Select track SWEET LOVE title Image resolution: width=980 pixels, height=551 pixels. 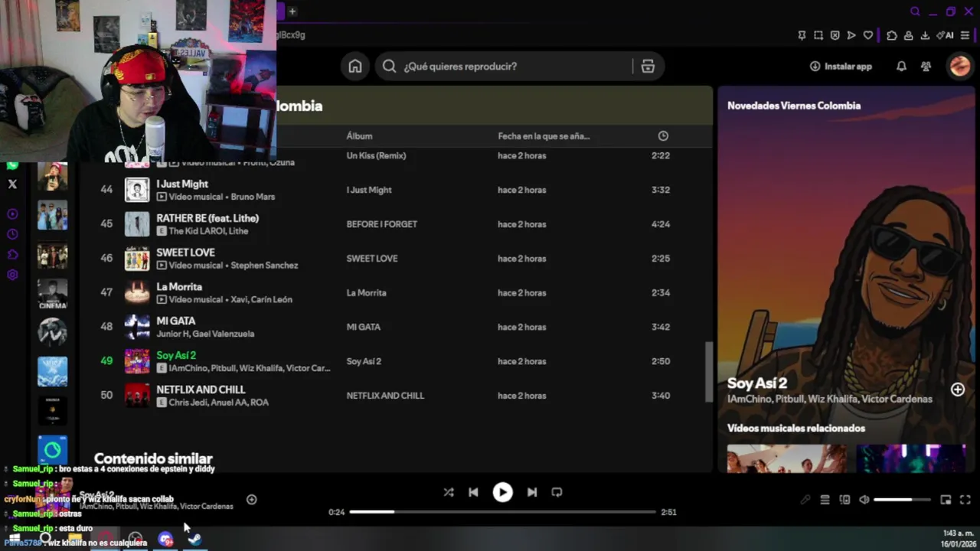[x=185, y=253]
